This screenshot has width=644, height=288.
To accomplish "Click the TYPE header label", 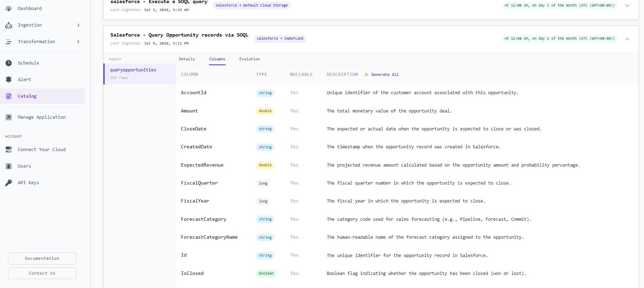I will [x=261, y=75].
